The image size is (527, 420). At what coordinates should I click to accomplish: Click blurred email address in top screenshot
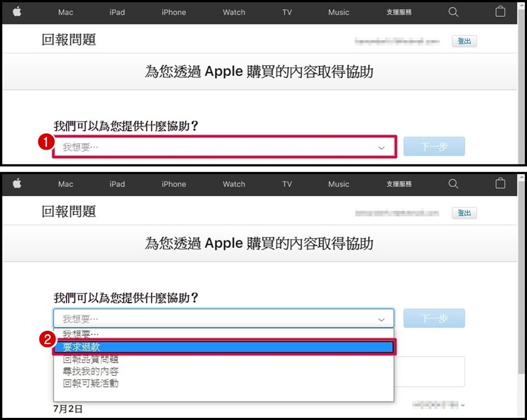[x=397, y=41]
